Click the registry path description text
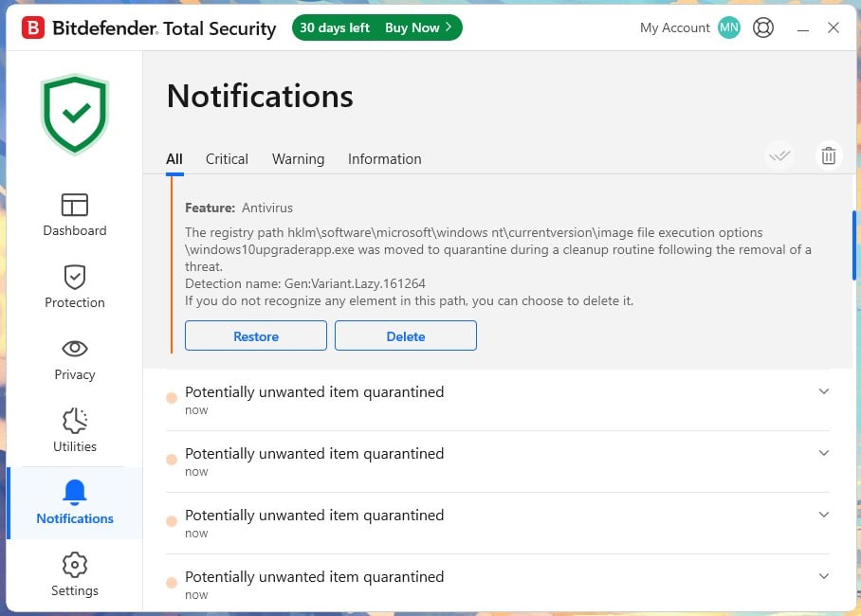This screenshot has height=616, width=861. (x=498, y=249)
